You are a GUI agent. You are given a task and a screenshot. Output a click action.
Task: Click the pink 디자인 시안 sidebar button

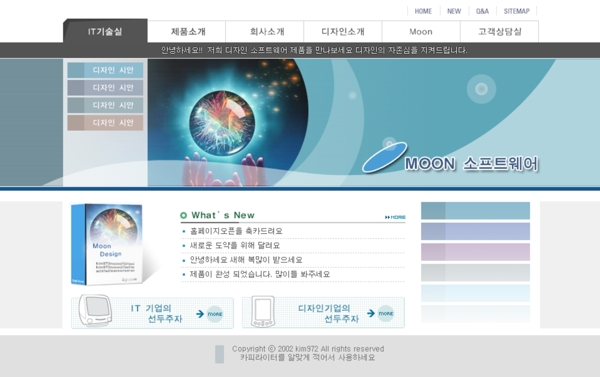[105, 123]
